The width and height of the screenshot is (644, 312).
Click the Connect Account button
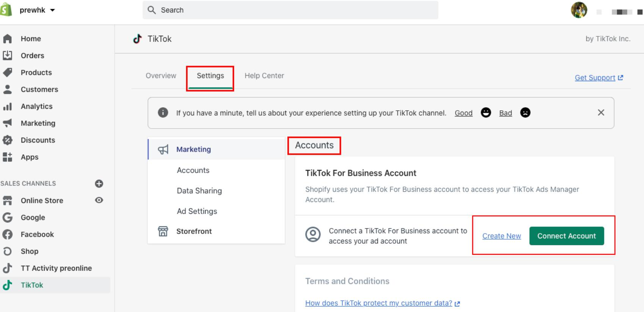click(x=567, y=236)
